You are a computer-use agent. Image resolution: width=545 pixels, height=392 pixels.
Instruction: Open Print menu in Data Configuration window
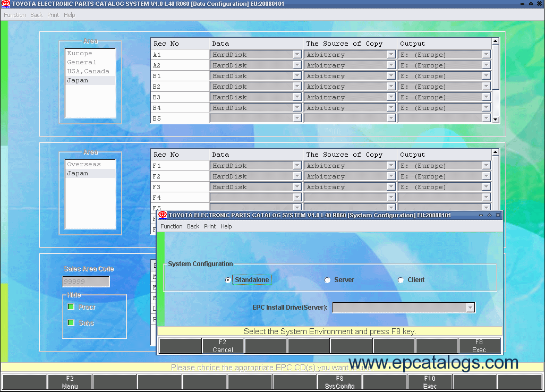pyautogui.click(x=53, y=15)
